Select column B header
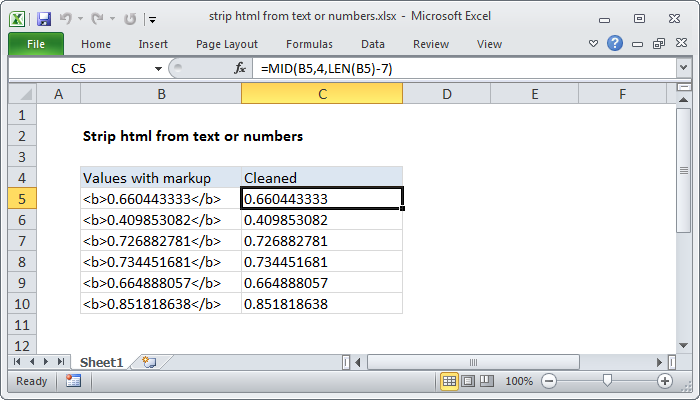Screen dimensions: 700x400 [x=161, y=94]
